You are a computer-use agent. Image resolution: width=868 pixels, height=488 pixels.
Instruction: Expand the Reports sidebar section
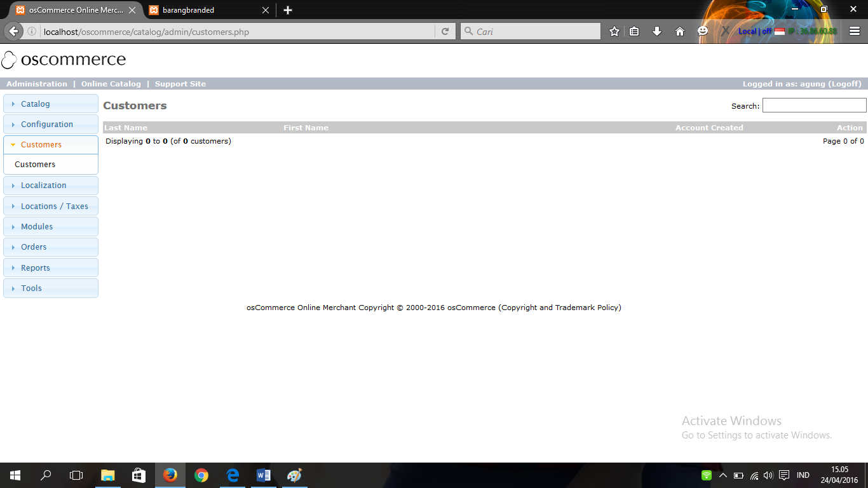point(51,268)
